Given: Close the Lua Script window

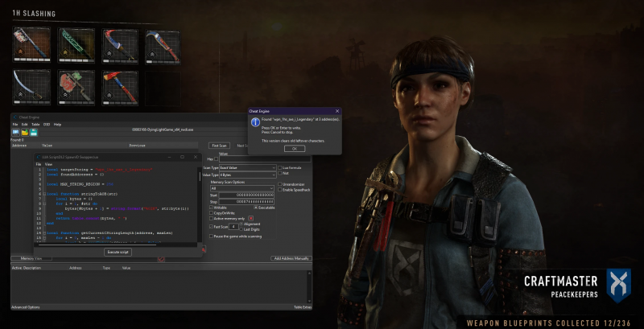Looking at the screenshot, I should click(196, 157).
